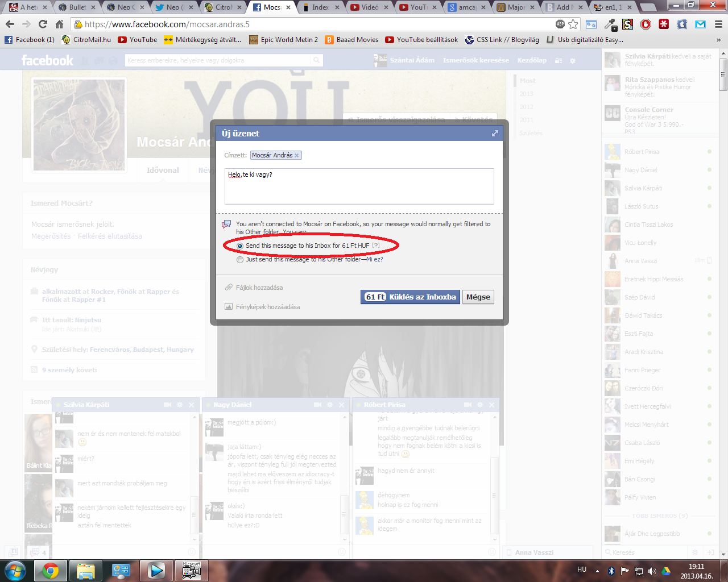Open the Facebook account settings gear dropdown
Screen dimensions: 728x582
pos(573,60)
